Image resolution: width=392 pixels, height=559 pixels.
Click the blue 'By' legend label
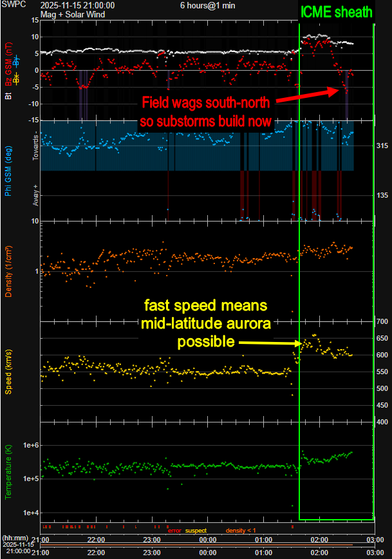coord(16,62)
